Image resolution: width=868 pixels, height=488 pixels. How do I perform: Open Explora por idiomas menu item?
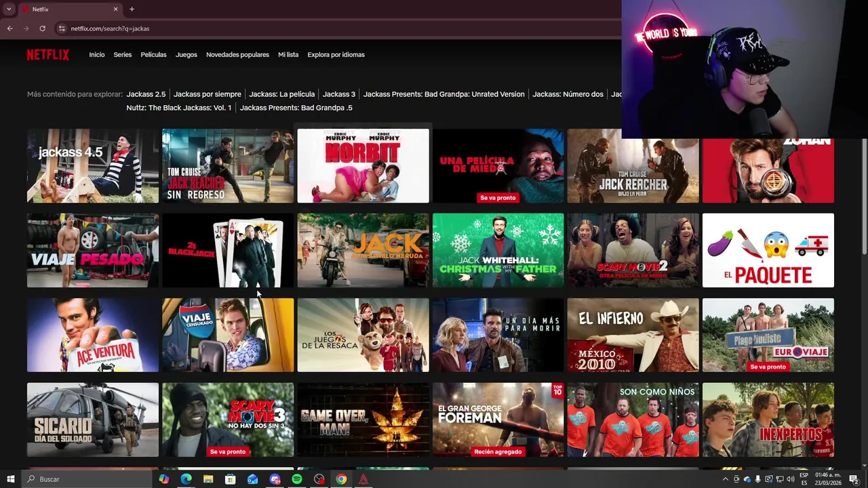336,55
